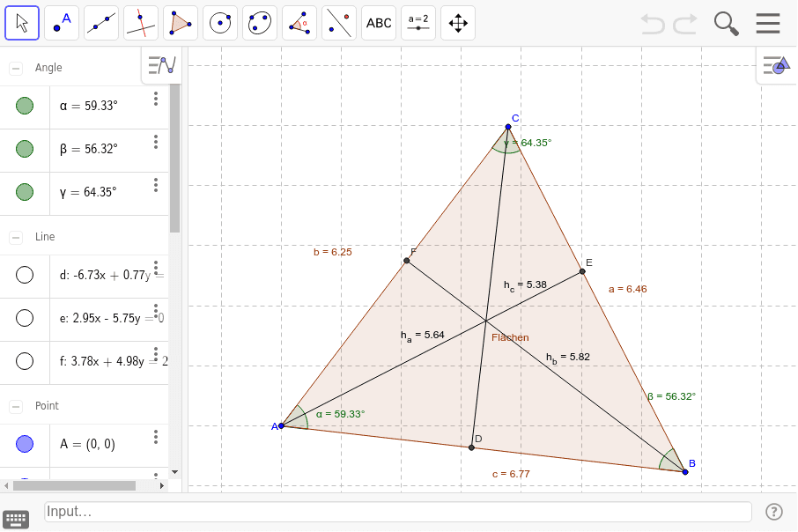Open options menu for point A

click(156, 437)
